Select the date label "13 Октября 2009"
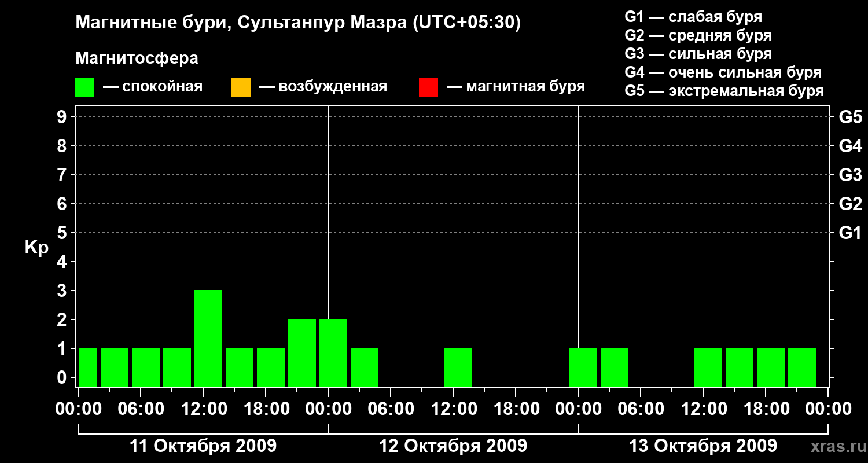868x463 pixels. tap(703, 446)
